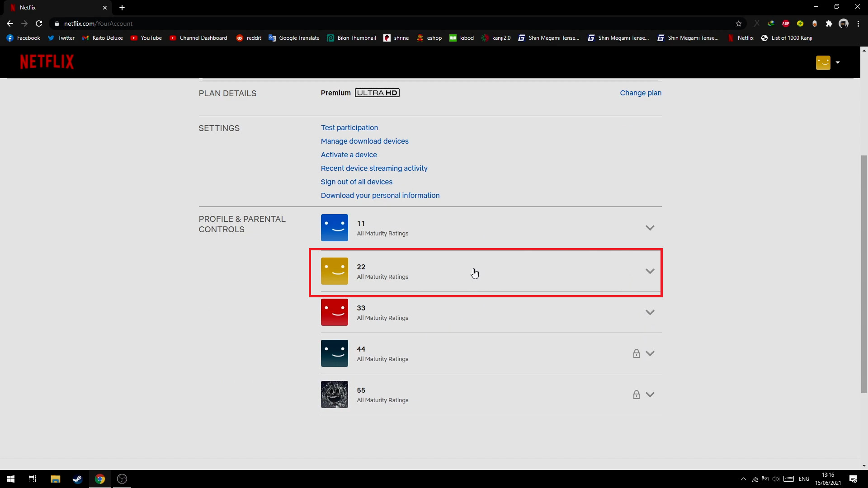Close the Netflix browser tab
The image size is (868, 488).
(105, 8)
